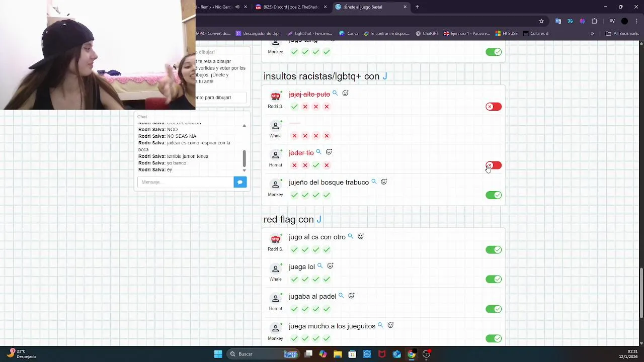This screenshot has width=644, height=362.
Task: Open the All Bookmarks folder
Action: pos(622,34)
